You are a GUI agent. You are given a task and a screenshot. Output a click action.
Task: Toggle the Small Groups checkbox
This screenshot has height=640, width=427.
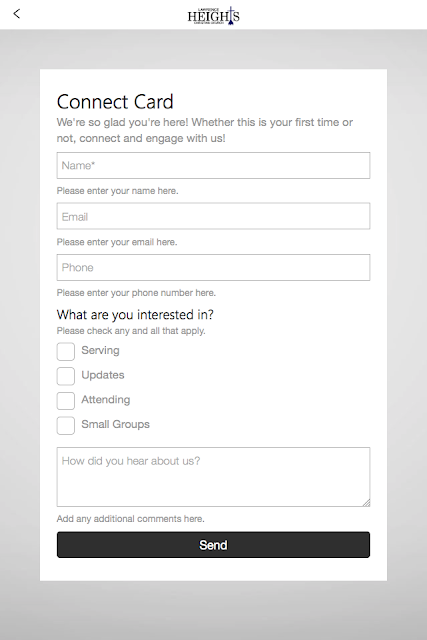[x=66, y=425]
